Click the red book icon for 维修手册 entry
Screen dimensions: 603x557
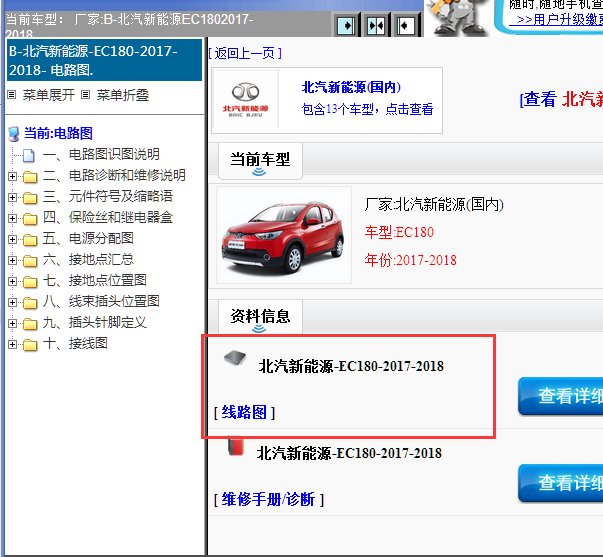click(236, 446)
